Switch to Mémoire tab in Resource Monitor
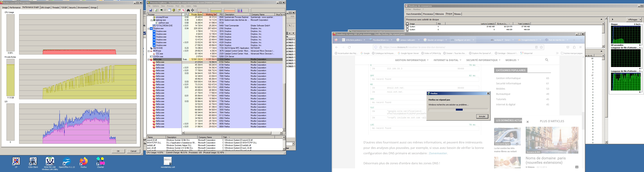This screenshot has height=172, width=644. [x=440, y=14]
